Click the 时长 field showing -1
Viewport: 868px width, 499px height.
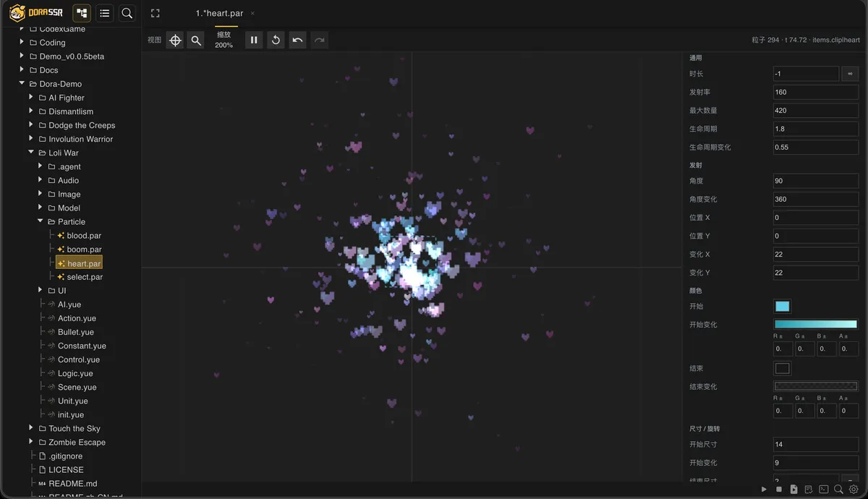pyautogui.click(x=806, y=74)
